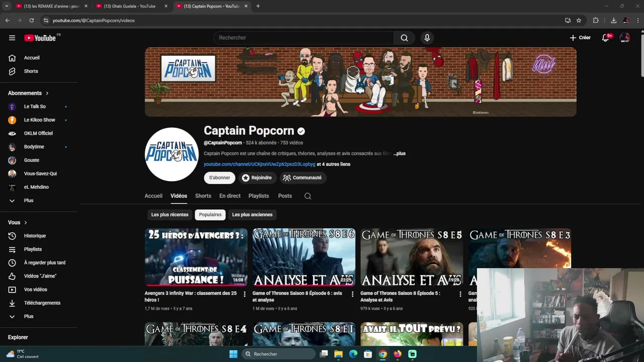Open the Communauté button
This screenshot has width=644, height=362.
(x=302, y=177)
